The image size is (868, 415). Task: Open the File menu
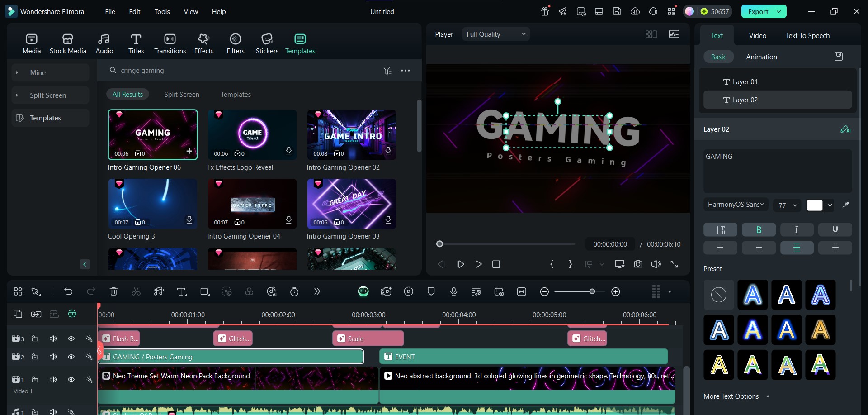click(x=110, y=12)
